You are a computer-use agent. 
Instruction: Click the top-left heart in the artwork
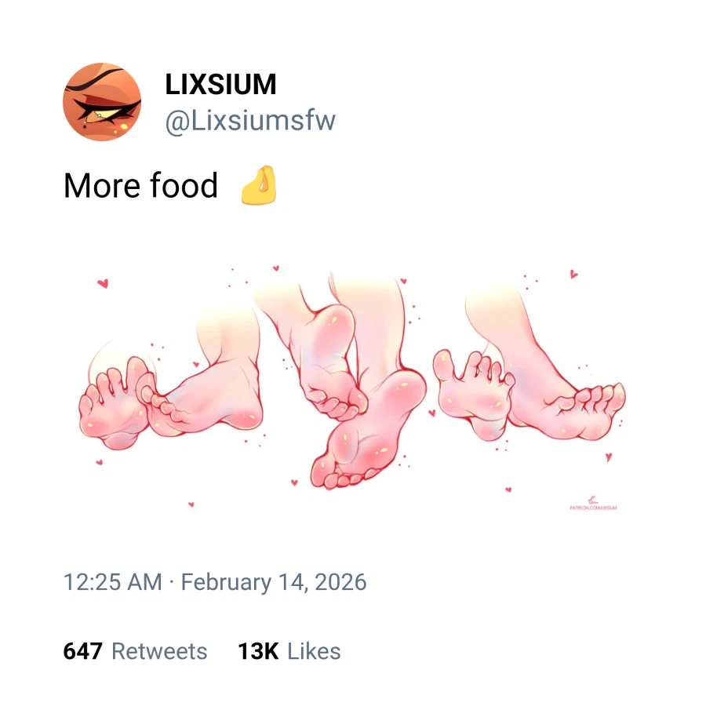point(103,284)
